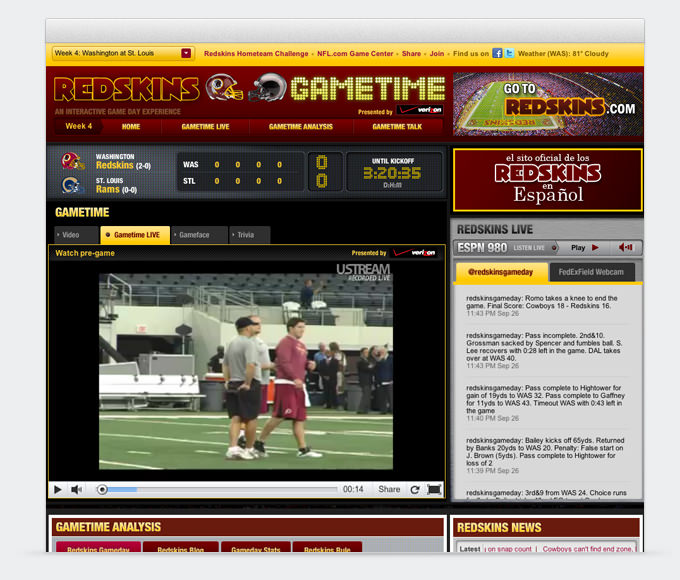
Task: Click St. Louis Rams team logo in scoreboard
Action: (x=72, y=185)
